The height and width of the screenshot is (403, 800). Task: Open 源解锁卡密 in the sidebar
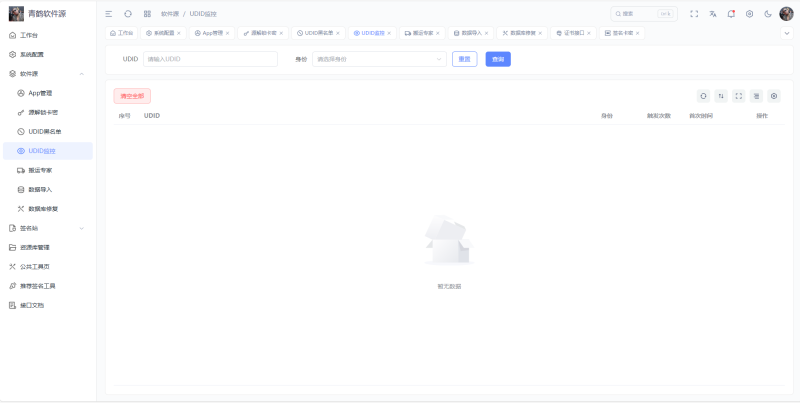click(48, 113)
